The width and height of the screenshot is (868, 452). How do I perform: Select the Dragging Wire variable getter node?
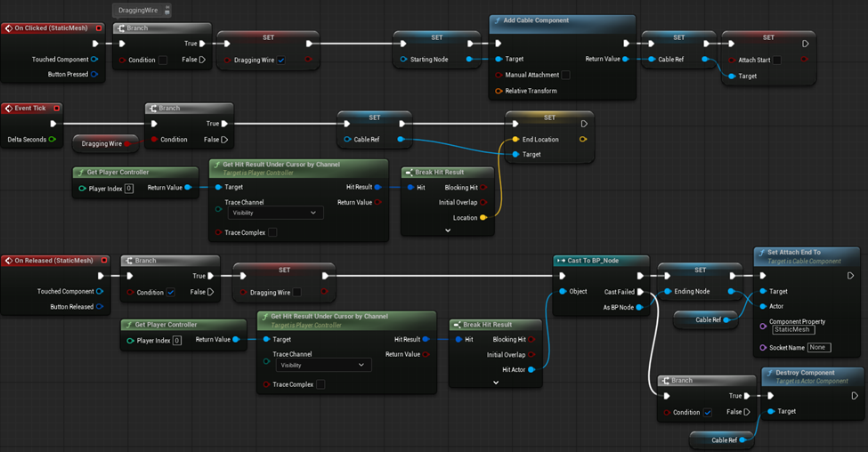coord(105,143)
